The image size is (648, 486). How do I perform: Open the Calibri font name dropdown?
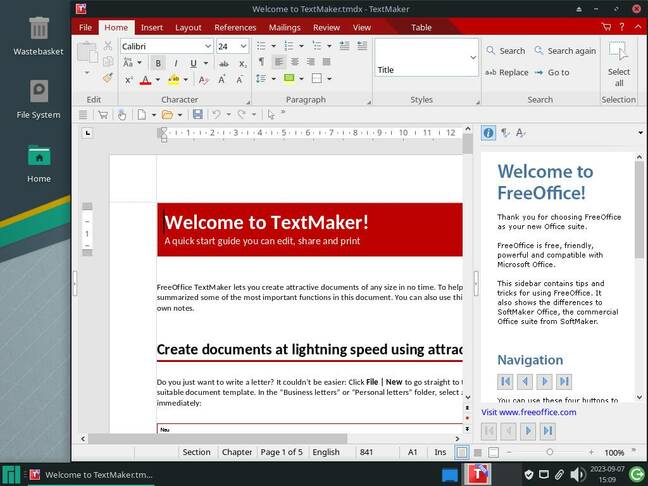pos(208,46)
